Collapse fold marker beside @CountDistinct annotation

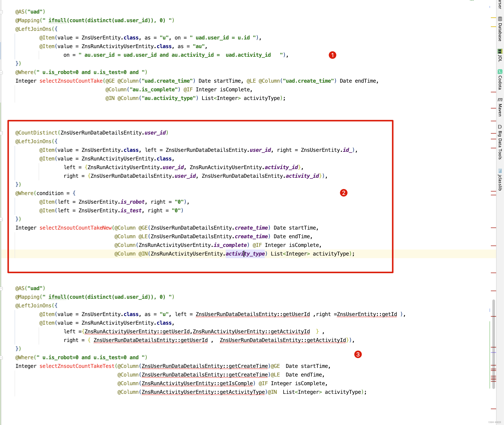[2, 133]
